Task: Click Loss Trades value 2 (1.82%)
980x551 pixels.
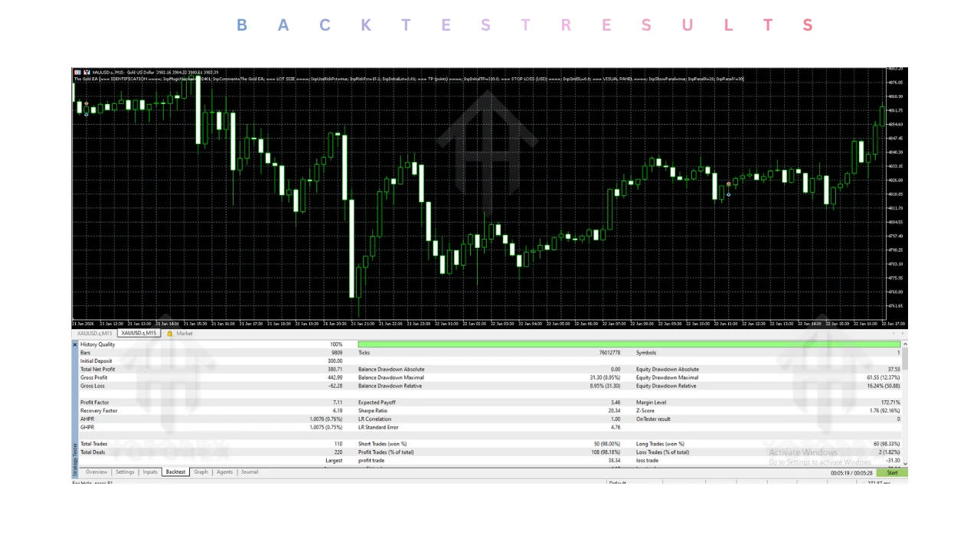Action: 890,452
